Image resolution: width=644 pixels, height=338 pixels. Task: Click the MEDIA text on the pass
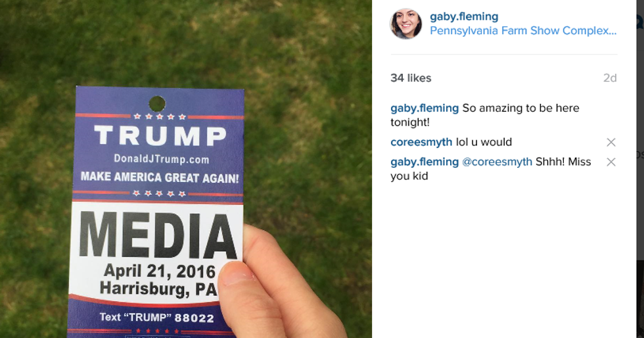158,235
